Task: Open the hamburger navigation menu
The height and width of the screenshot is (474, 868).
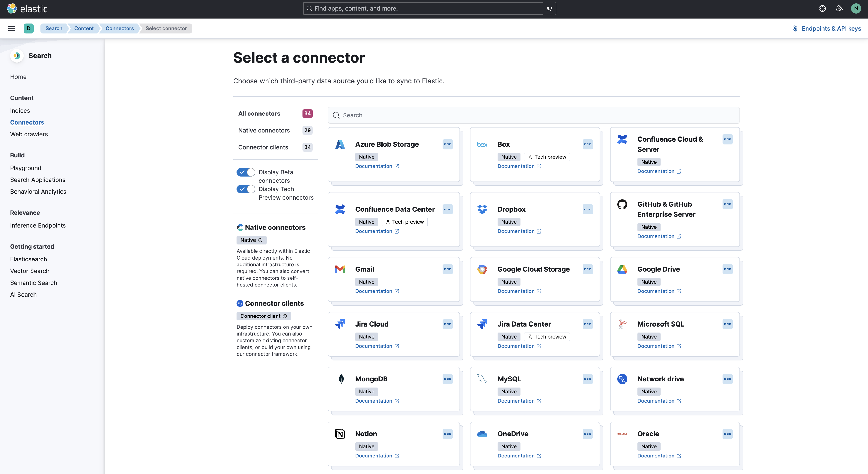Action: coord(12,28)
